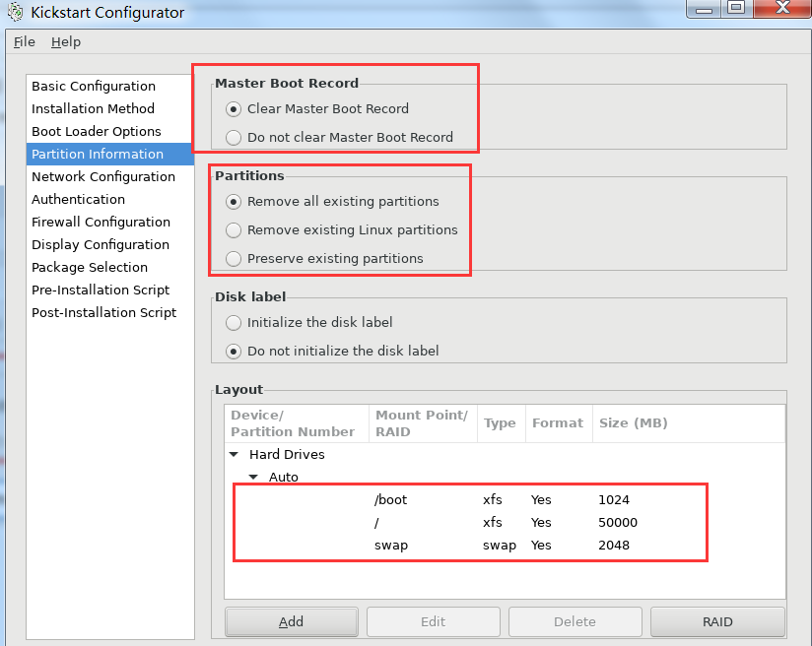The width and height of the screenshot is (812, 646).
Task: Click the 50000 size value
Action: tap(618, 523)
